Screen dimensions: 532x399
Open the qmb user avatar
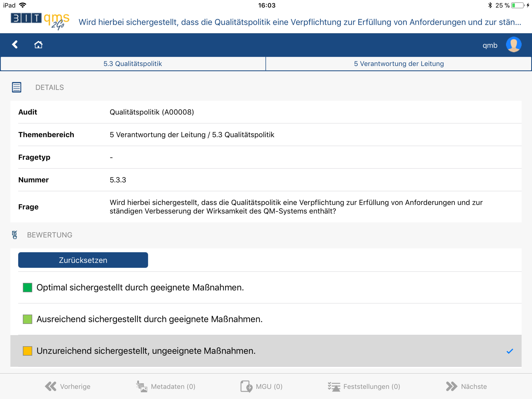point(514,45)
